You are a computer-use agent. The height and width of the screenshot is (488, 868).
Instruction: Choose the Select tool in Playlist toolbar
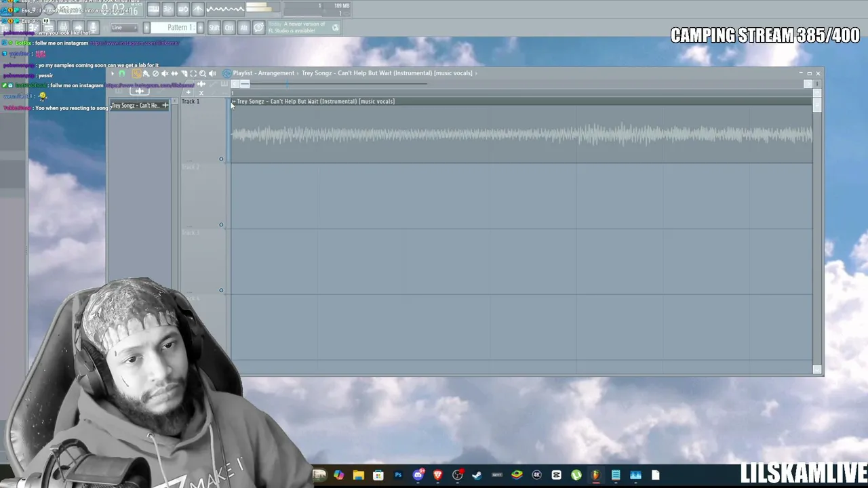[x=193, y=73]
